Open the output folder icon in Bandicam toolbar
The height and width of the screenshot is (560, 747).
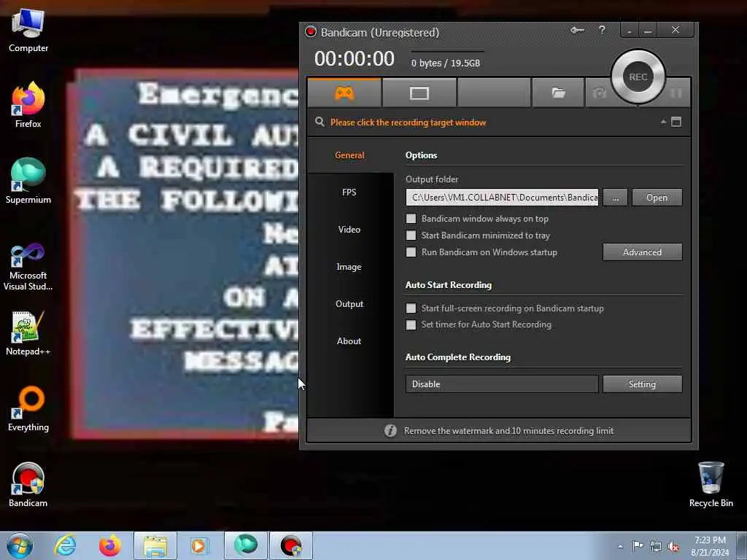click(558, 93)
